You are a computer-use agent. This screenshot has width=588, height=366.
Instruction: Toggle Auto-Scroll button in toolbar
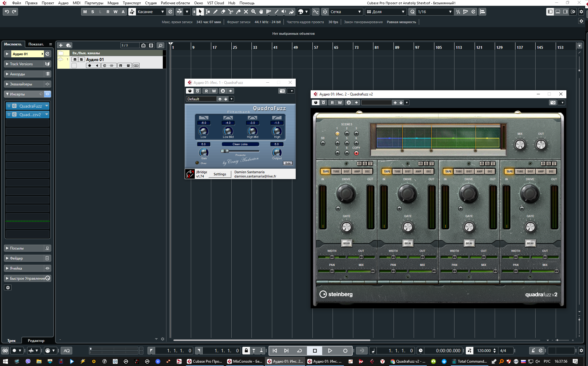[179, 12]
